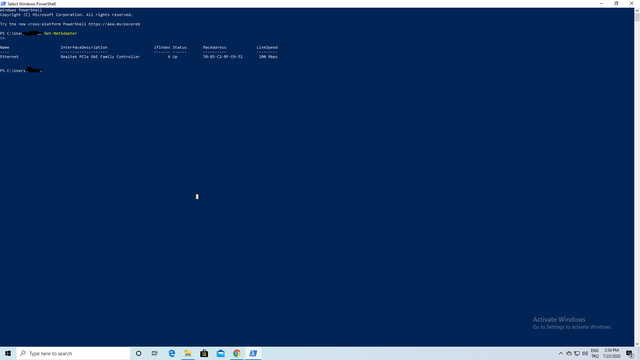The width and height of the screenshot is (640, 360).
Task: Close the PowerShell window
Action: (x=631, y=4)
